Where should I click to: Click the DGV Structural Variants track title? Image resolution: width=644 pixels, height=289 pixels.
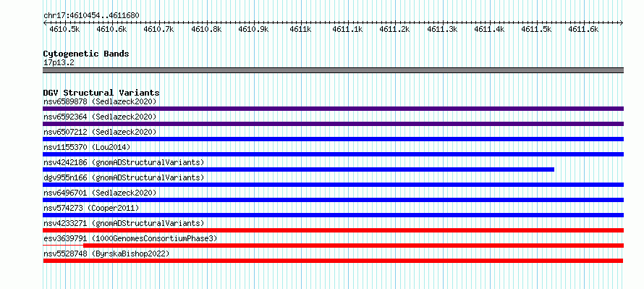pos(101,93)
